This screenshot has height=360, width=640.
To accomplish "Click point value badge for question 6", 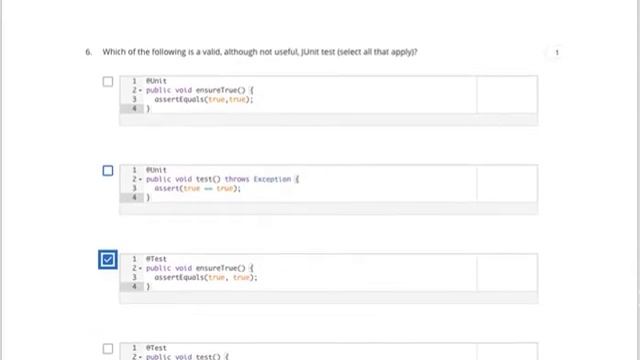I will [557, 52].
